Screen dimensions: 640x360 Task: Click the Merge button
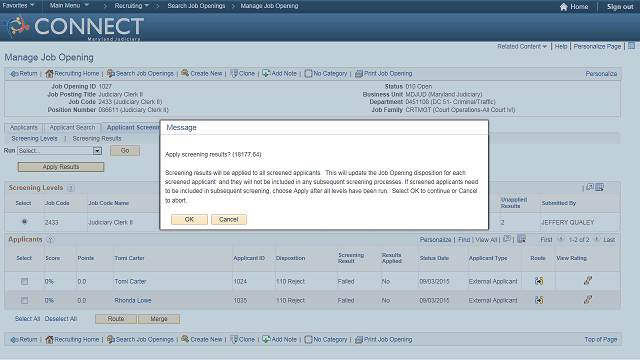coord(159,319)
